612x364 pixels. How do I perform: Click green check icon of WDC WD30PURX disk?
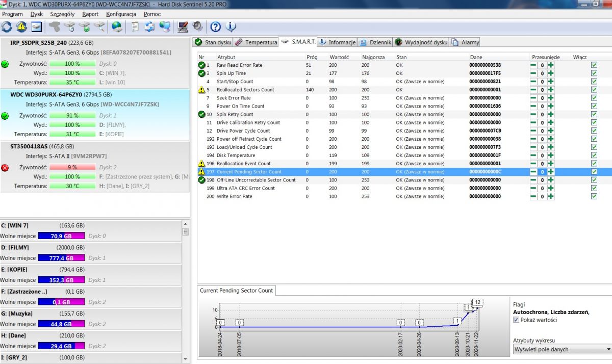coord(5,116)
